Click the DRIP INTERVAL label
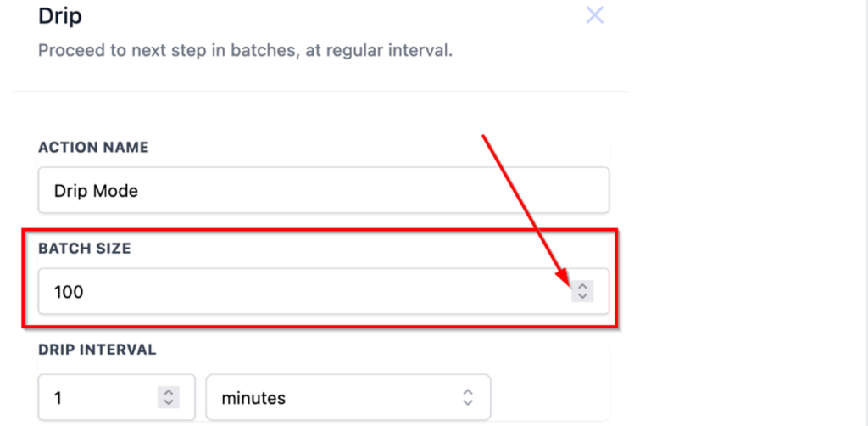The image size is (868, 426). pos(97,349)
